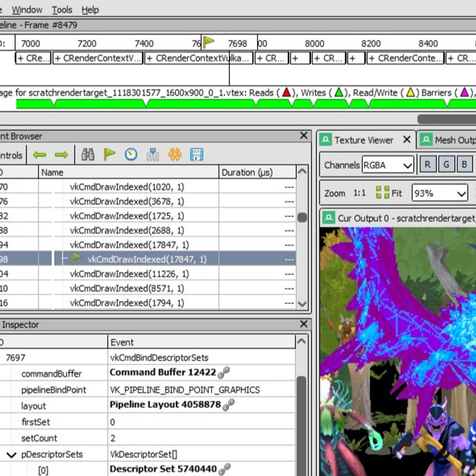The image size is (476, 476).
Task: Select the firstSet row
Action: click(x=148, y=422)
